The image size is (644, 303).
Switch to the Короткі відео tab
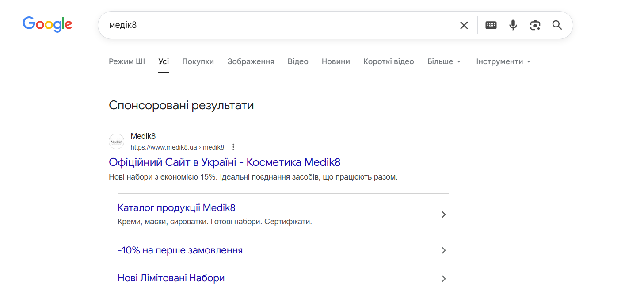[389, 61]
